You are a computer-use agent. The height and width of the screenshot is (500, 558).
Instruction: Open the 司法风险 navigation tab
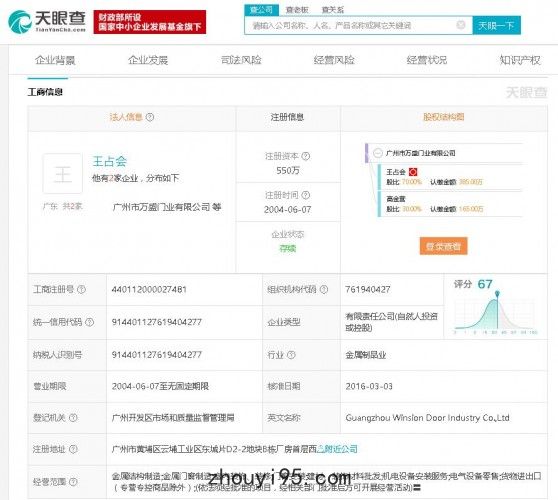[x=241, y=60]
